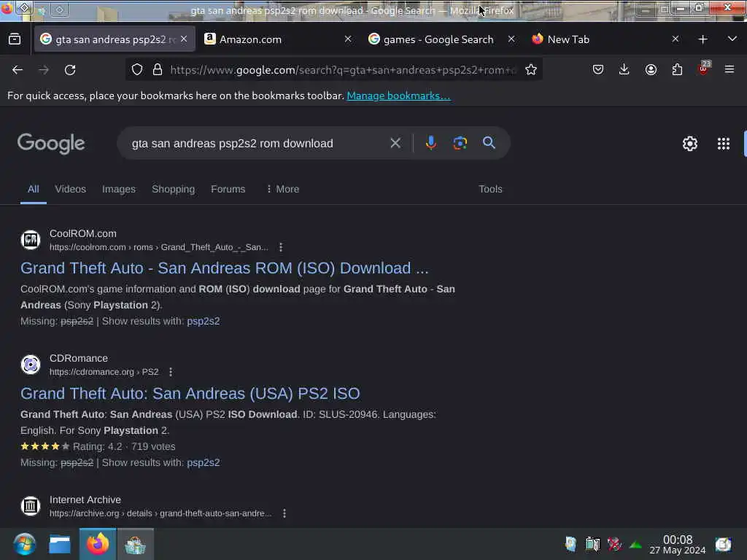Open Grand Theft Auto ROM (ISO) Download result
This screenshot has height=560, width=747.
[225, 268]
